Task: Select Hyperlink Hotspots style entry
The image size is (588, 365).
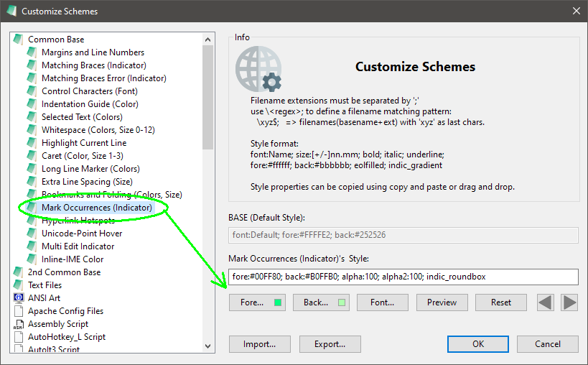Action: pyautogui.click(x=78, y=221)
